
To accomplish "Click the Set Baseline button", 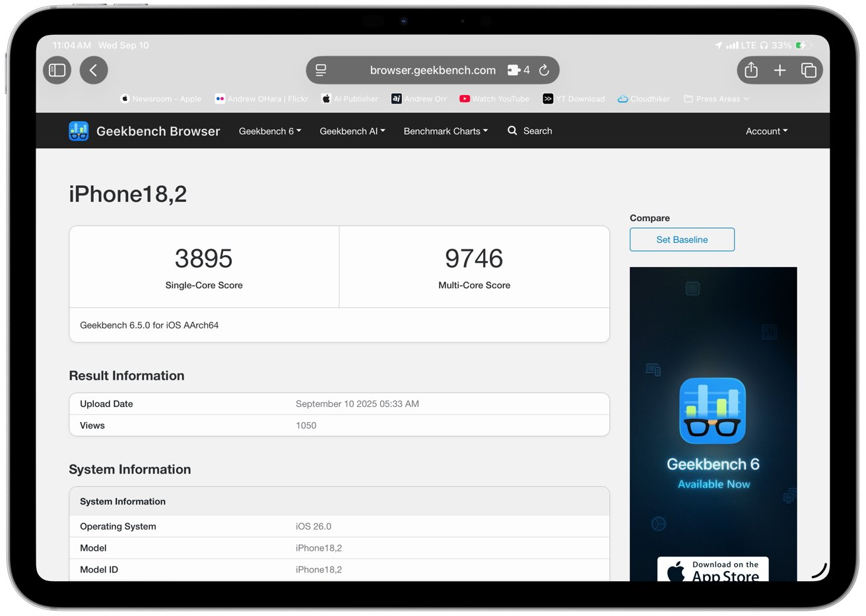I will point(682,239).
